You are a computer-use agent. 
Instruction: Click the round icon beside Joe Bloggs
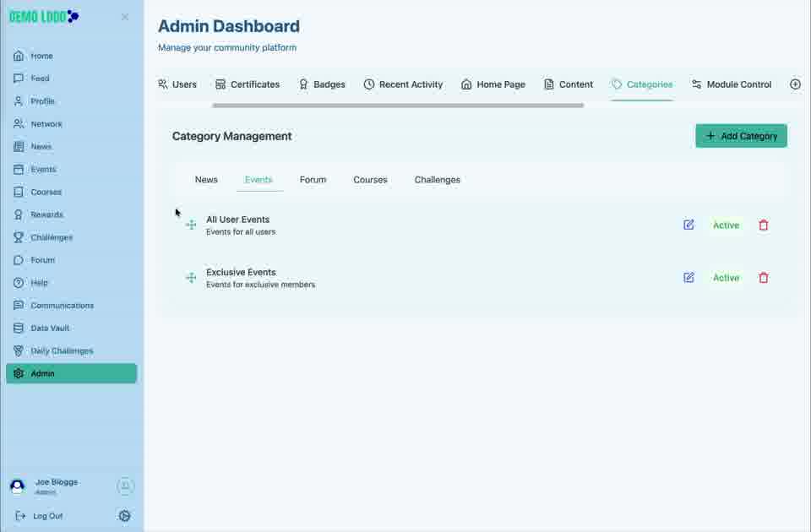click(125, 486)
